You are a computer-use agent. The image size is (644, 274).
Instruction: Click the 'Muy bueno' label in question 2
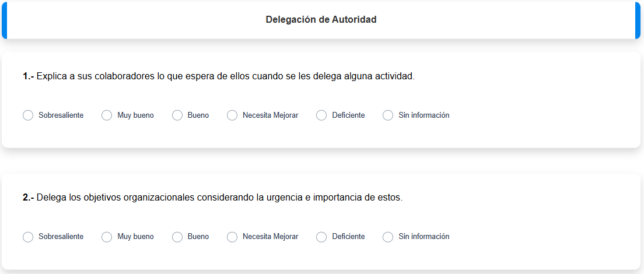click(135, 237)
